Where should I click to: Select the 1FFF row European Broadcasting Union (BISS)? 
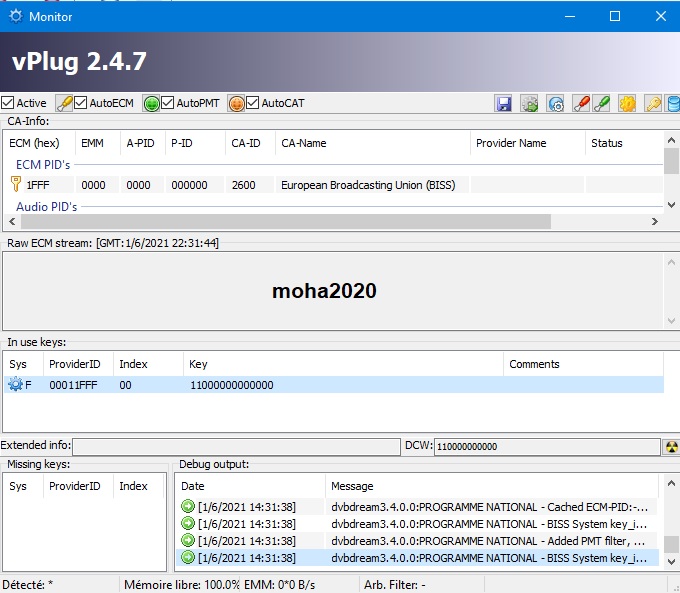pyautogui.click(x=334, y=185)
